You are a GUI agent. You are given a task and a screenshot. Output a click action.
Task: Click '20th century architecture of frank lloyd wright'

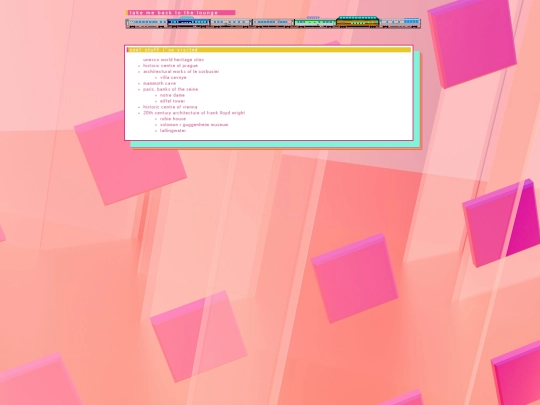click(194, 113)
